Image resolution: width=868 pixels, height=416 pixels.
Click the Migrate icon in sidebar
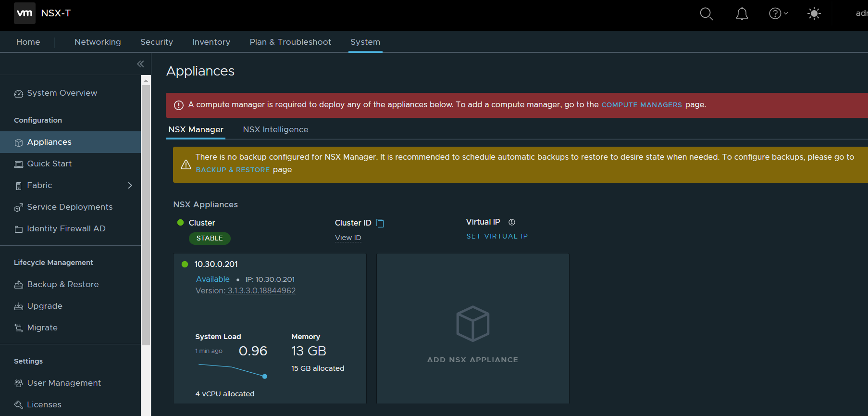(x=19, y=328)
